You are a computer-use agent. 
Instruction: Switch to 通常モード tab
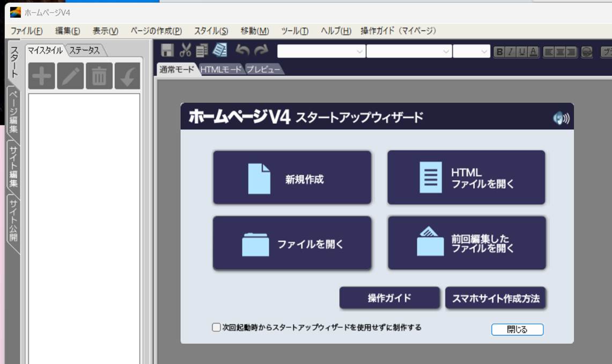[x=176, y=70]
